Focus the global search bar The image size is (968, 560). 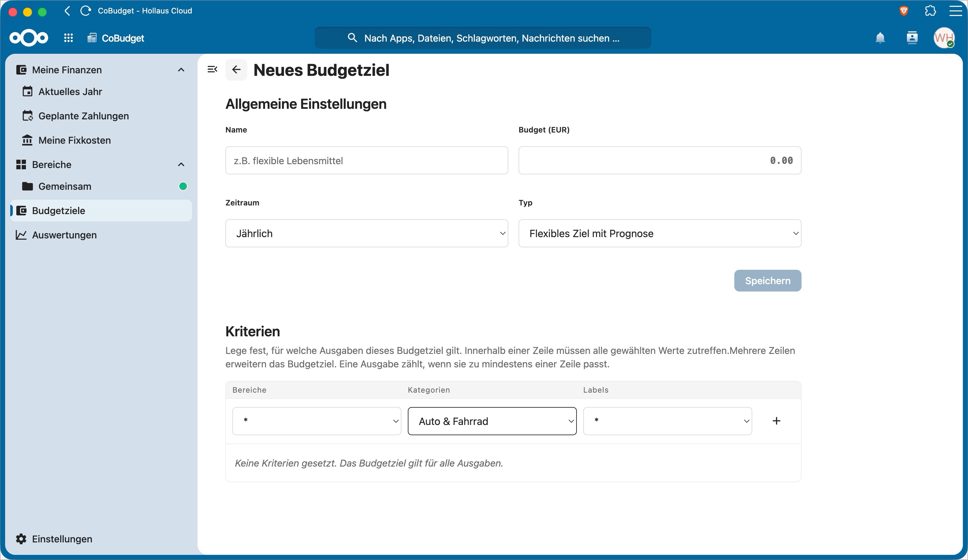tap(483, 38)
